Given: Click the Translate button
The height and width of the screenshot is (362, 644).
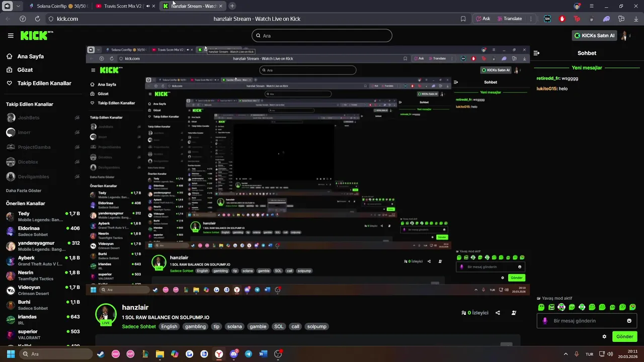Looking at the screenshot, I should click(510, 19).
